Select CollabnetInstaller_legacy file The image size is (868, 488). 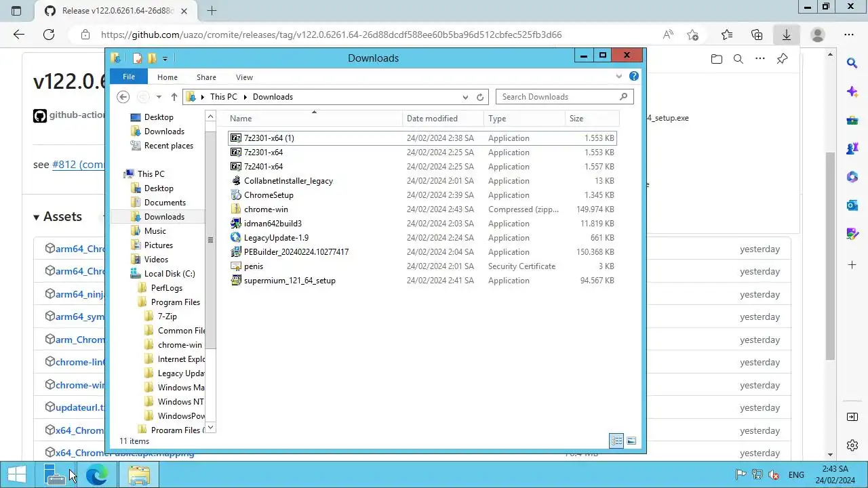pos(288,181)
